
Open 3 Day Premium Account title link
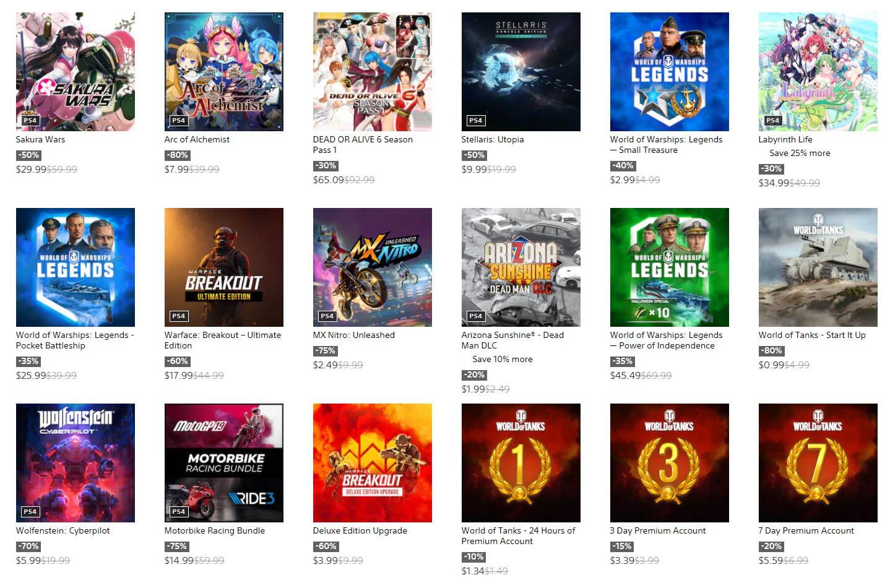point(658,530)
